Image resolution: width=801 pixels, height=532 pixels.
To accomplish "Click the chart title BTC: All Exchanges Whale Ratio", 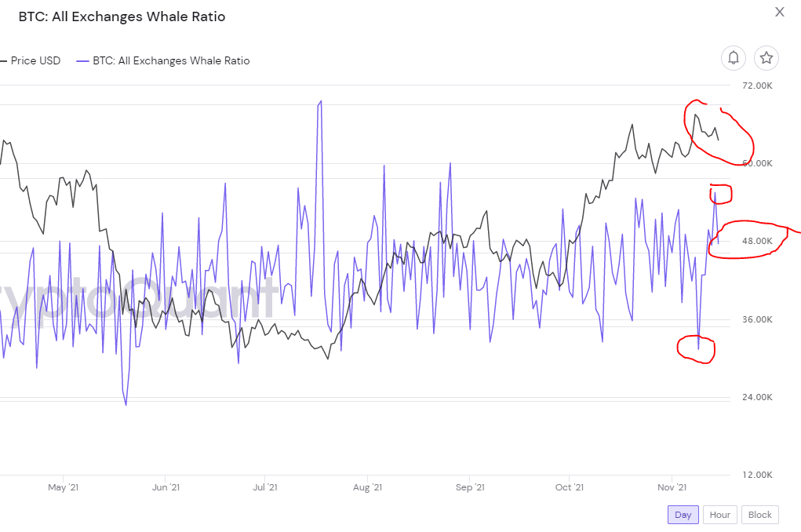I will pos(122,16).
